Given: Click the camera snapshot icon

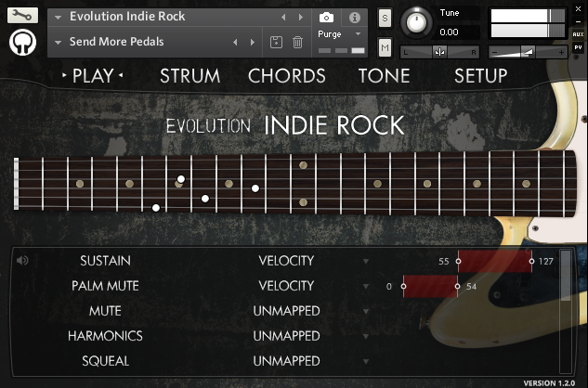Looking at the screenshot, I should [x=326, y=18].
